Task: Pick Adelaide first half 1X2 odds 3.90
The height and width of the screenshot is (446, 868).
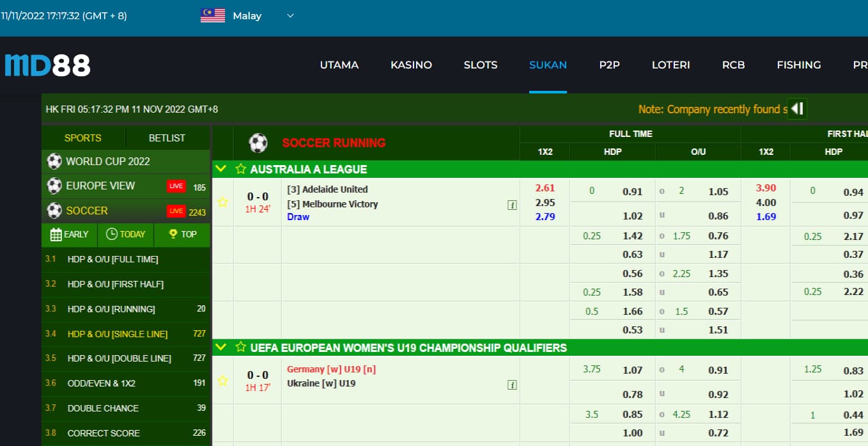Action: (x=766, y=188)
